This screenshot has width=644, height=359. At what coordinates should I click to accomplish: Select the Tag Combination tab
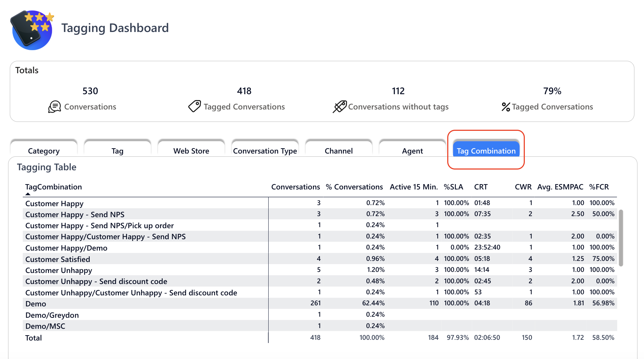[486, 151]
